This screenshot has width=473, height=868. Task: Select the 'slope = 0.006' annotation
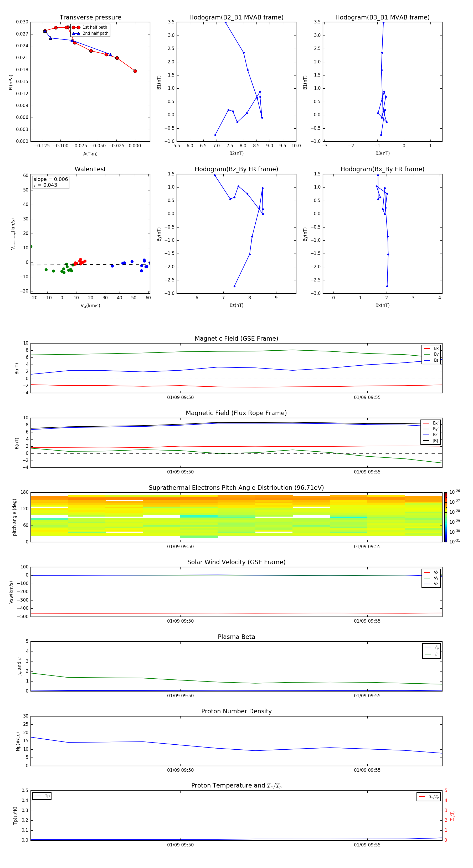point(51,179)
